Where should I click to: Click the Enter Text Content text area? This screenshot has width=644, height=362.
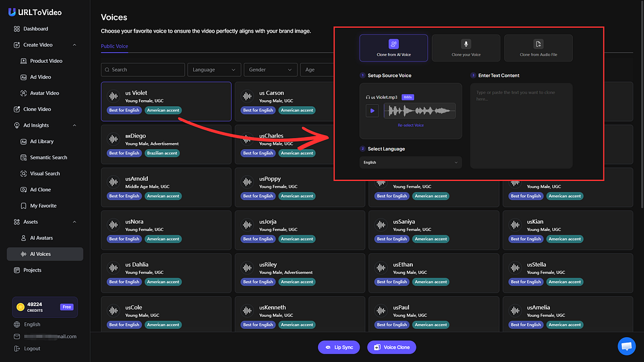(x=521, y=126)
